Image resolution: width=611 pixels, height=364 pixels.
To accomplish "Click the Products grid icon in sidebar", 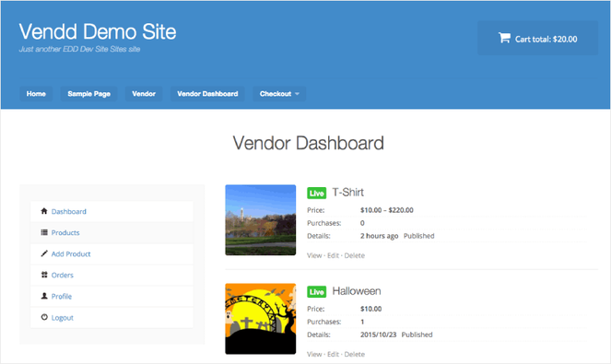I will [x=44, y=232].
